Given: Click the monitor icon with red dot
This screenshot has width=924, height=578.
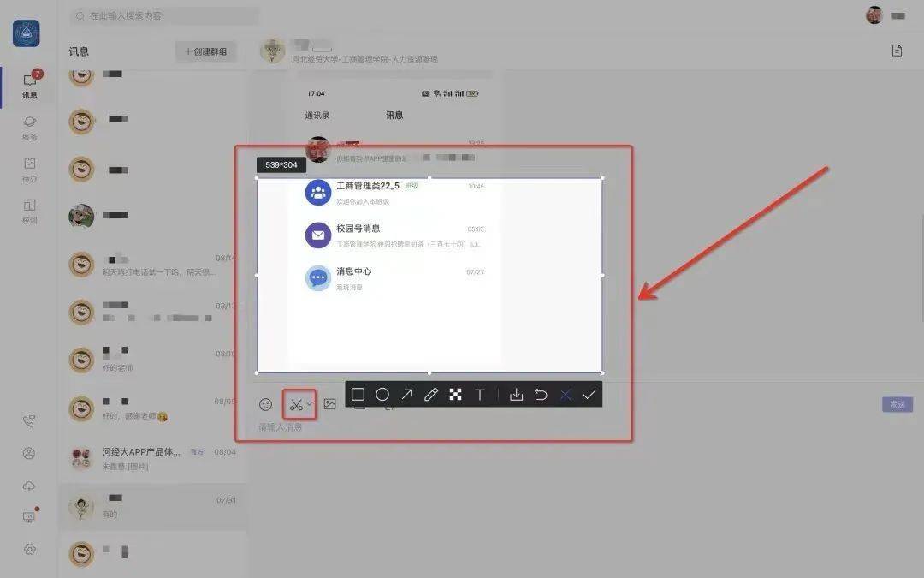Looking at the screenshot, I should tap(29, 515).
